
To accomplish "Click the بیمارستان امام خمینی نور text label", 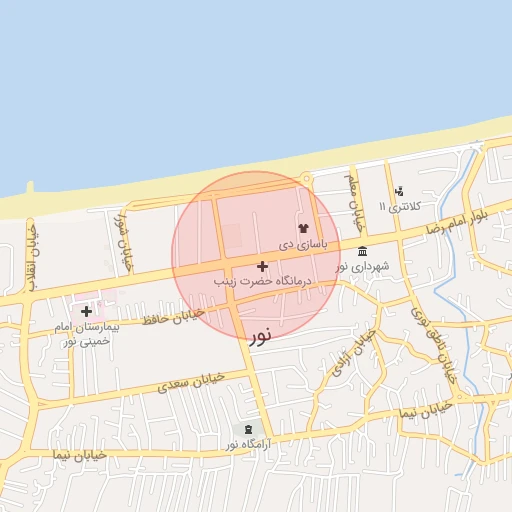I will 87,334.
